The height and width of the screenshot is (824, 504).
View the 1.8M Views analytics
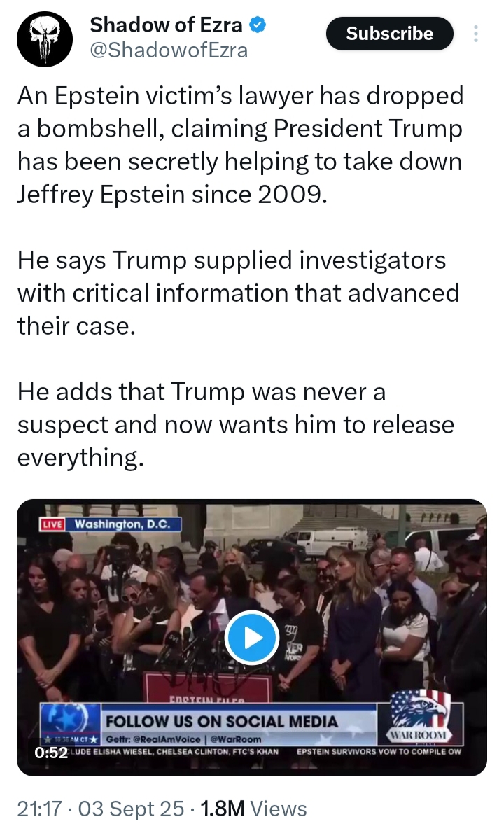coord(253,808)
